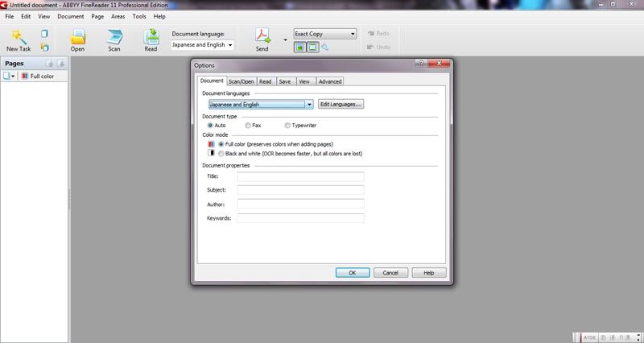
Task: Click the Options dialog help question mark
Action: pos(421,63)
